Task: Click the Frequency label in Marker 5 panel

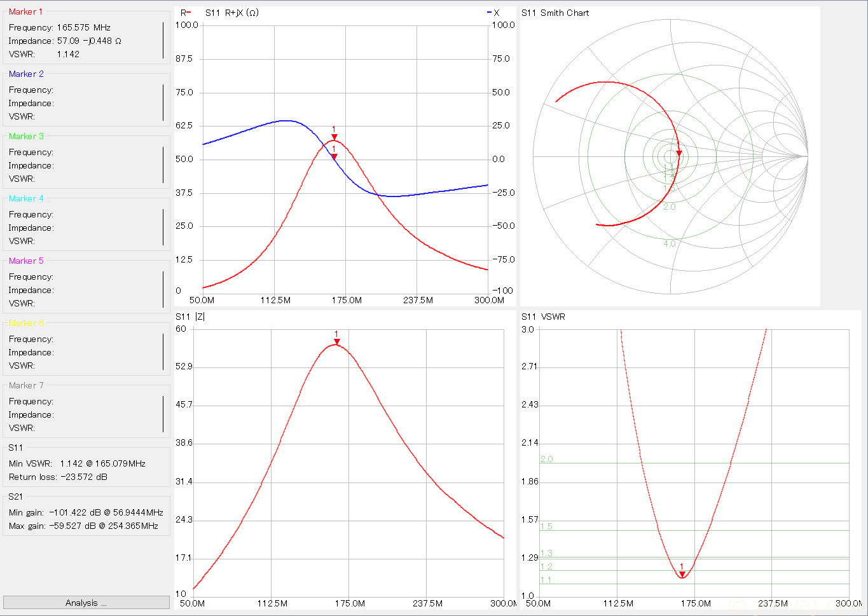Action: (x=31, y=277)
